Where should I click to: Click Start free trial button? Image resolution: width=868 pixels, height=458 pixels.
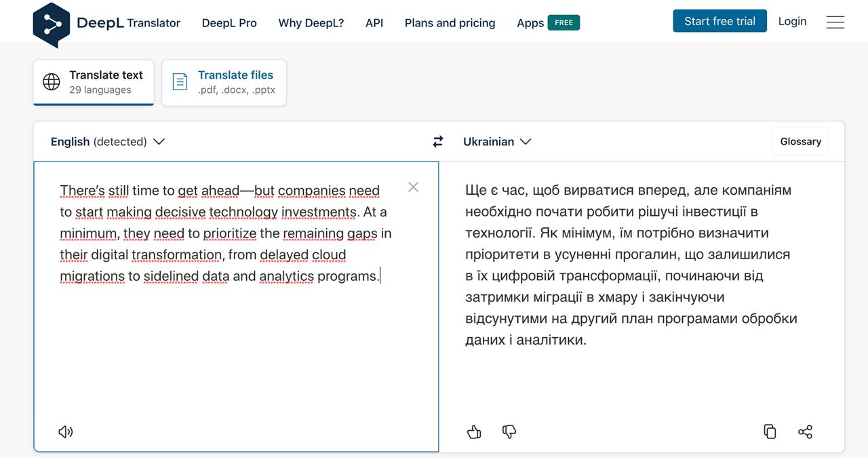click(x=719, y=21)
